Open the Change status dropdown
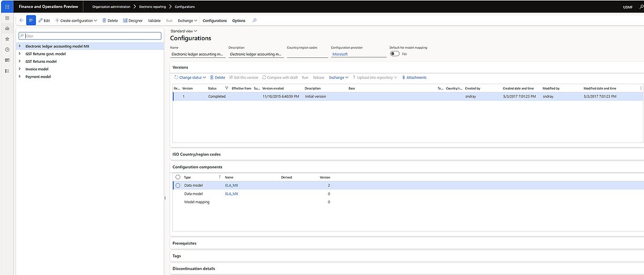 190,78
